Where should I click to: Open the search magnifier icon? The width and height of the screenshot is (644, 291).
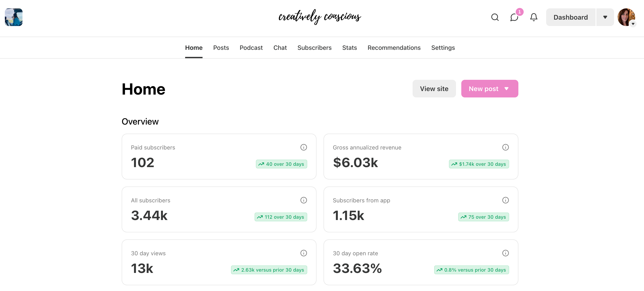point(495,17)
